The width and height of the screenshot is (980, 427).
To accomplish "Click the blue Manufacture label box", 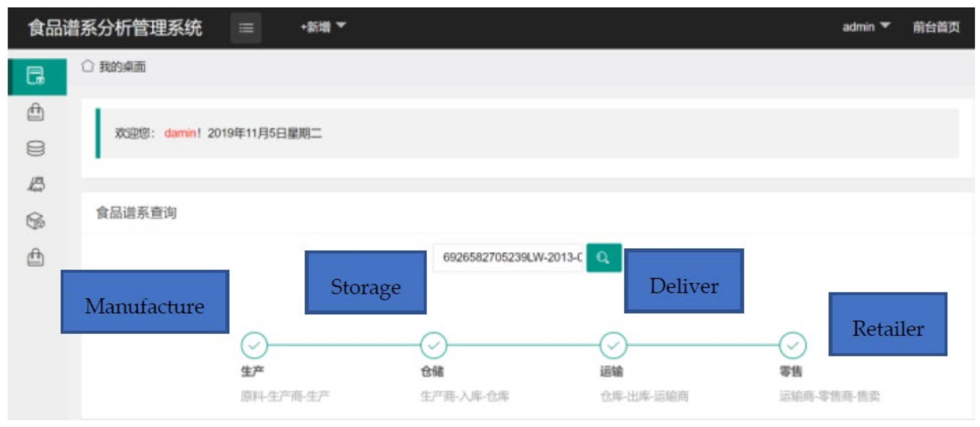I will click(x=145, y=302).
